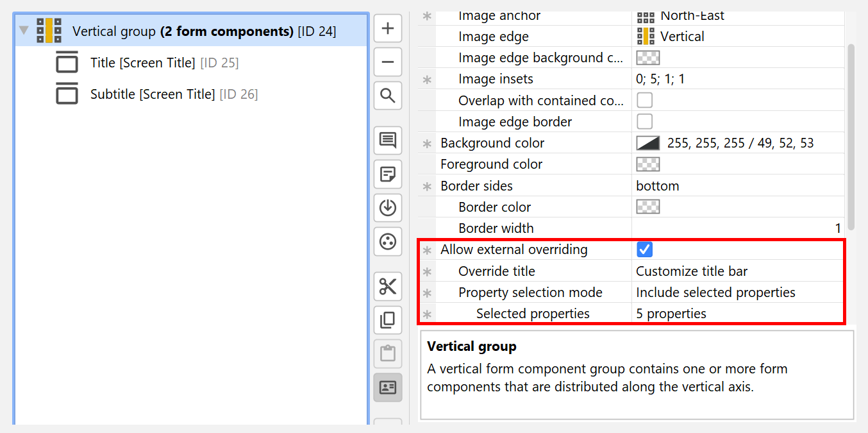Click the speech bubble comment icon
Screen dimensions: 868x433
(388, 140)
